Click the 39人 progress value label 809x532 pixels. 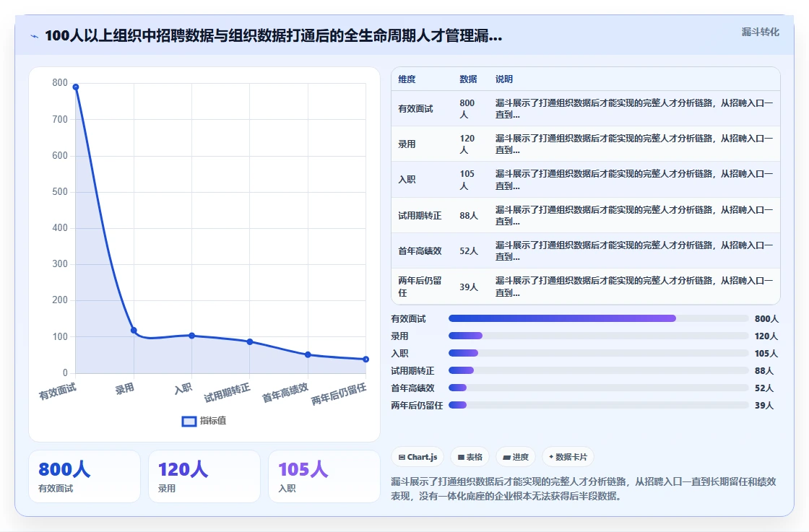(x=764, y=405)
